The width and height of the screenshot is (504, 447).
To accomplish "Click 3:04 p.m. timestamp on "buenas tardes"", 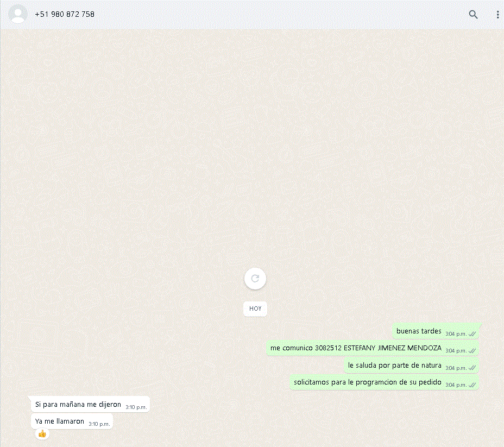I will coord(456,333).
